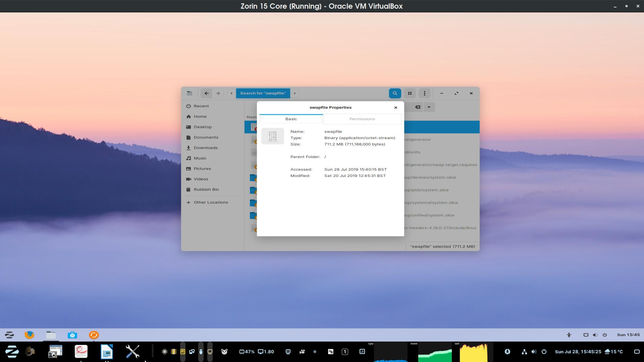
Task: Open the Files hamburger options menu
Action: (424, 93)
